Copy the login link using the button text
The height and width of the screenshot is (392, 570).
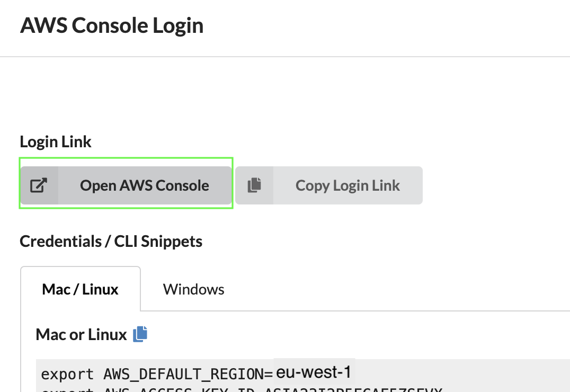click(x=348, y=185)
